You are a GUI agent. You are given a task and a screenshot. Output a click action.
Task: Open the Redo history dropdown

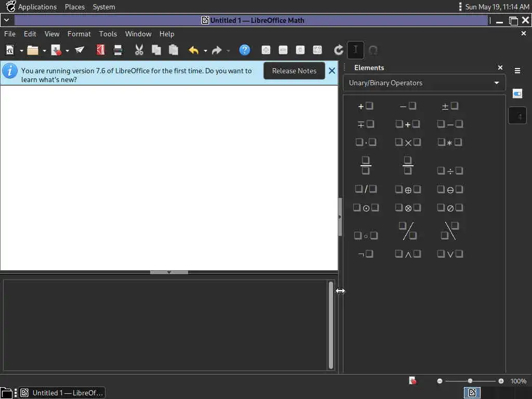click(x=229, y=50)
